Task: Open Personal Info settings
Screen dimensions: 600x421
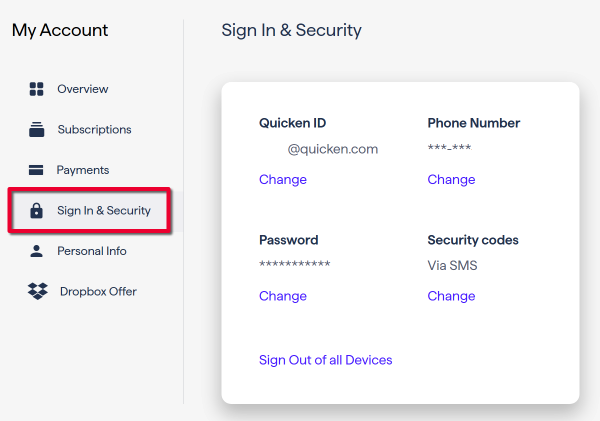Action: [x=92, y=251]
